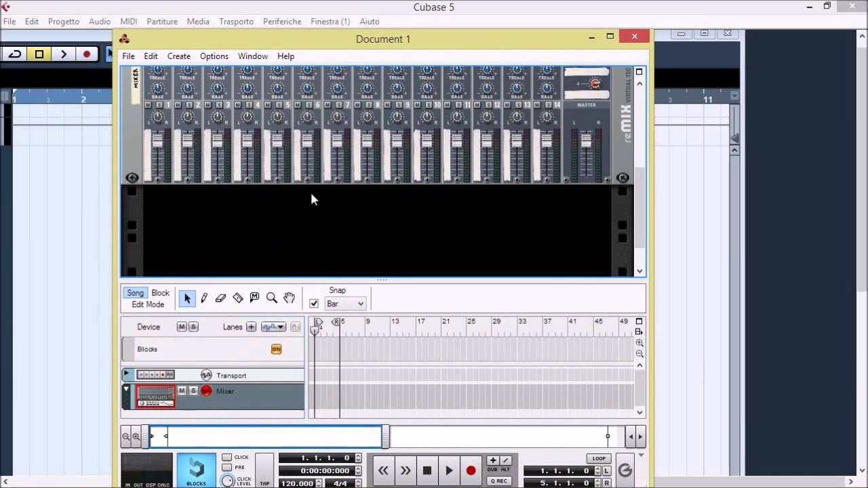Click the New Dub plus button
The width and height of the screenshot is (868, 488).
(493, 460)
